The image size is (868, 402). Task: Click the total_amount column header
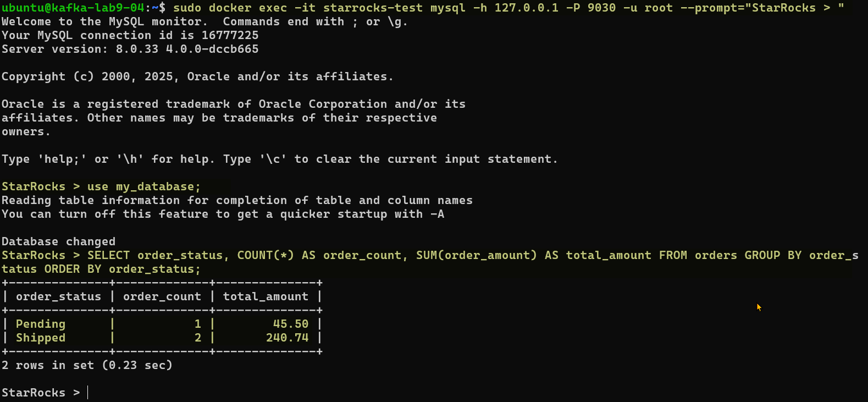pos(266,296)
